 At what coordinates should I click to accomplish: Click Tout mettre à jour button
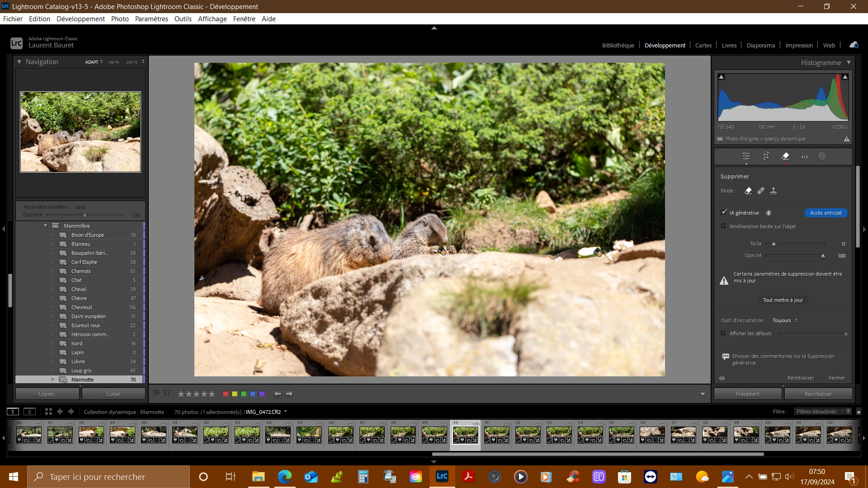(x=783, y=300)
